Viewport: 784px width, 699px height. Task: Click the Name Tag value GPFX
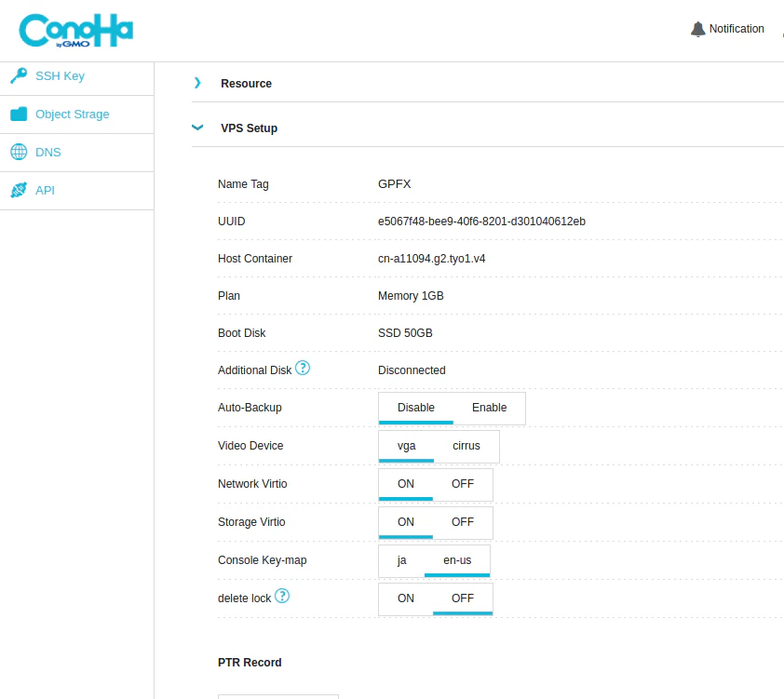click(395, 184)
